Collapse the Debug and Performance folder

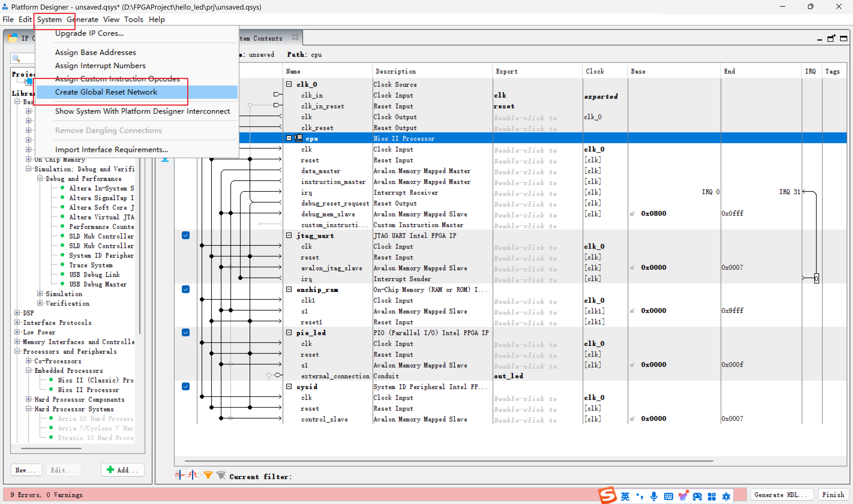tap(40, 178)
